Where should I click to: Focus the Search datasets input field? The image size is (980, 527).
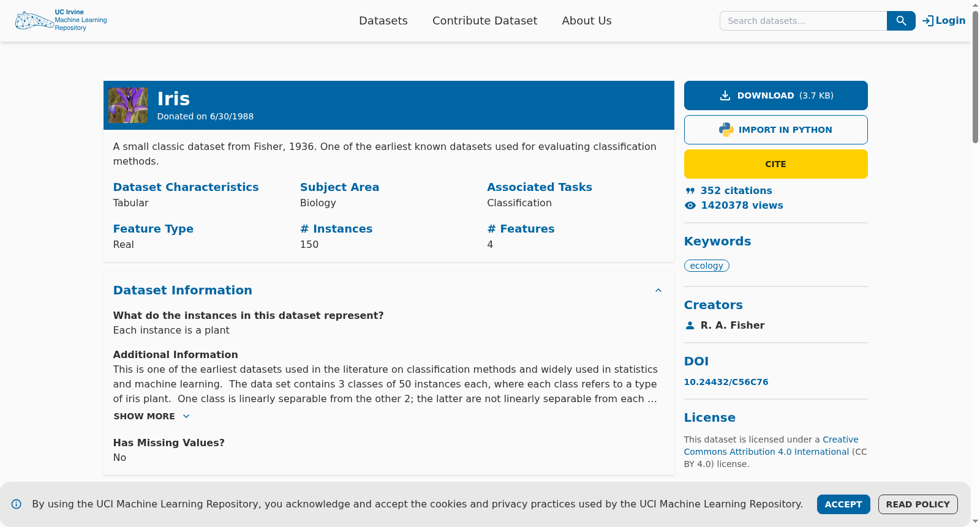[x=803, y=21]
